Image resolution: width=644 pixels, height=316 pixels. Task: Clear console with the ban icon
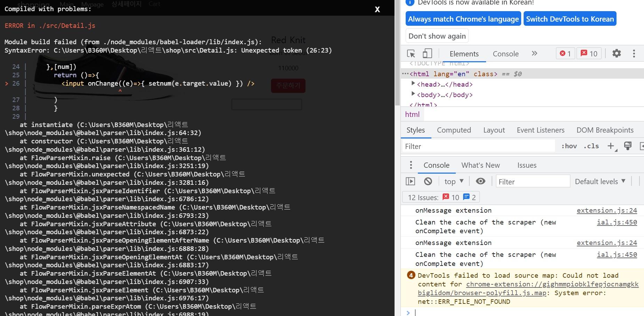[x=428, y=181]
